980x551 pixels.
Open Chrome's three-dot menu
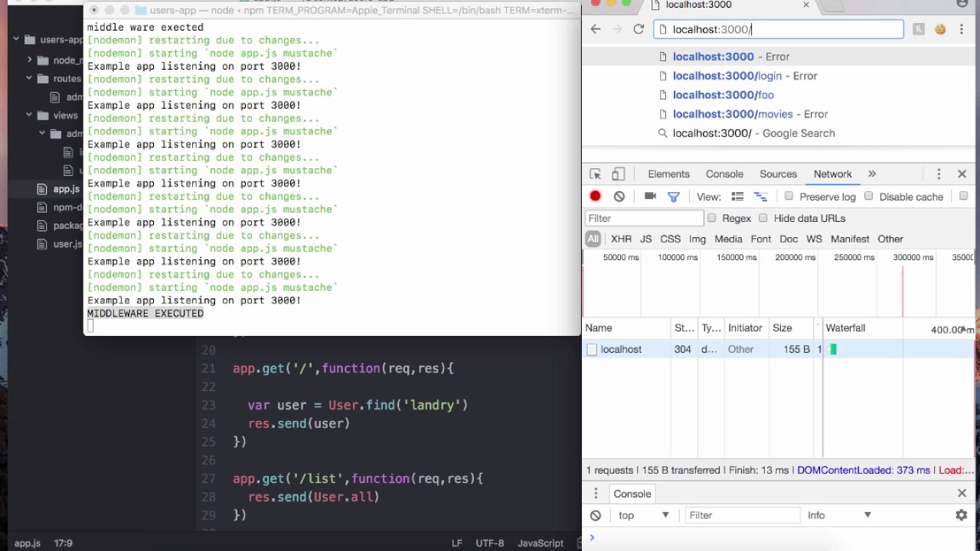[962, 29]
